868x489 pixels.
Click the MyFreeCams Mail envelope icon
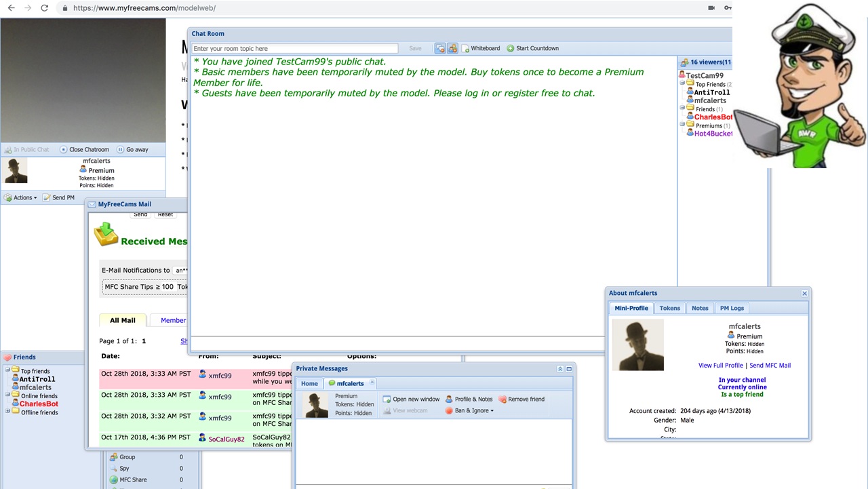(x=92, y=204)
